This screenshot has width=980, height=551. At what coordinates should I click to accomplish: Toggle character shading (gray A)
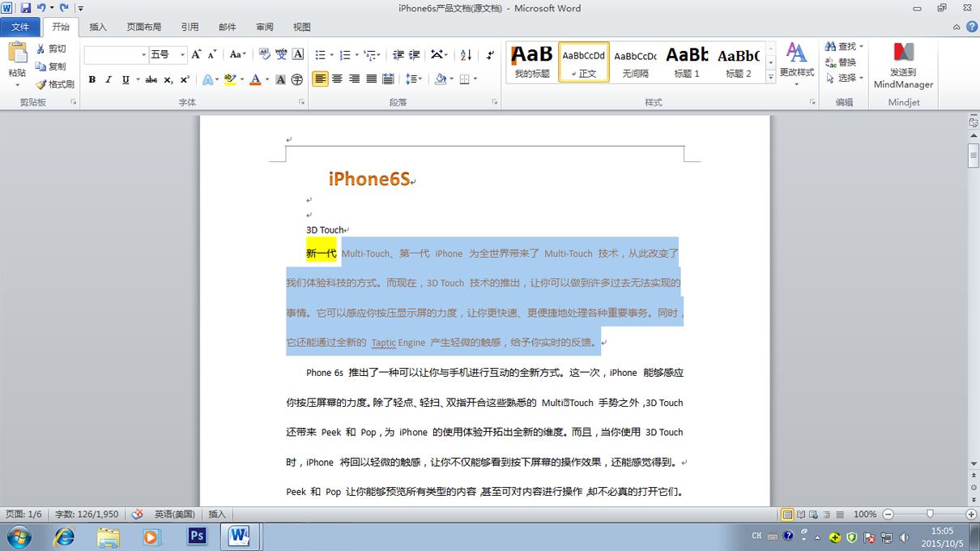coord(281,79)
